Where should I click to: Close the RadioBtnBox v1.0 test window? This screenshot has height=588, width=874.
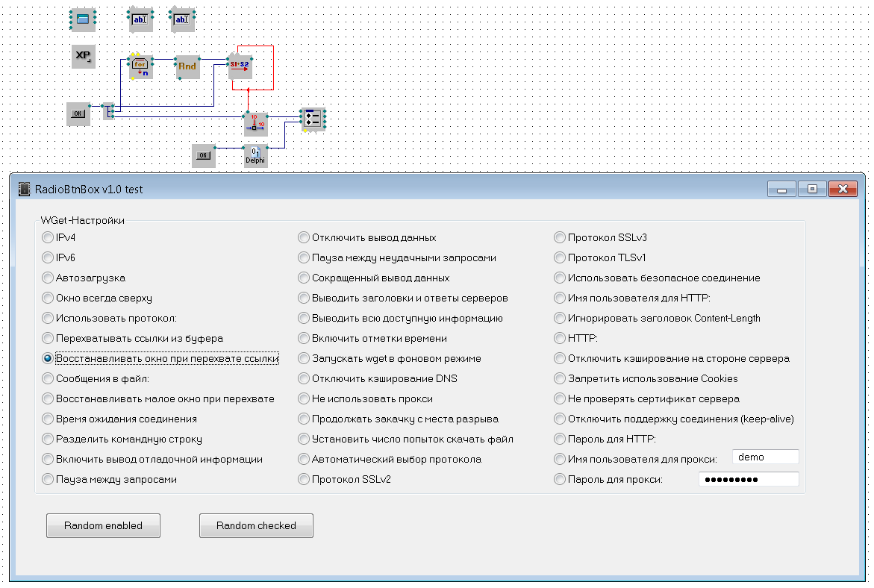(843, 190)
